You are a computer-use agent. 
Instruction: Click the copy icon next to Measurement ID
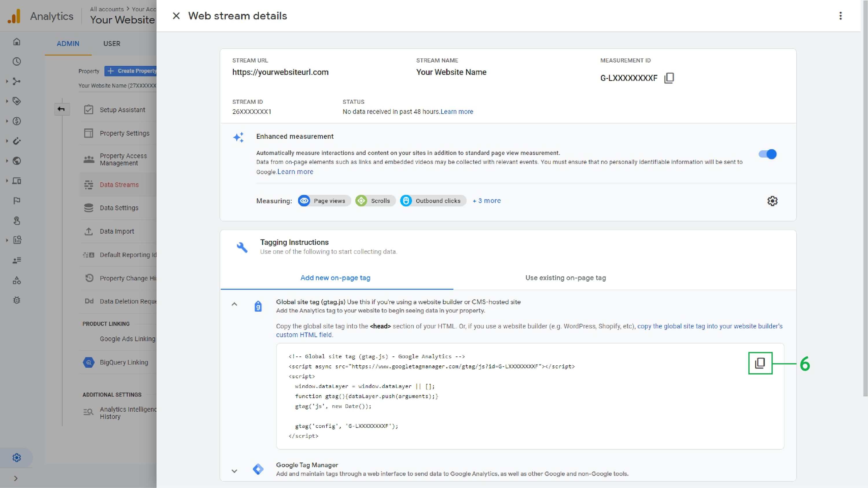pyautogui.click(x=668, y=77)
